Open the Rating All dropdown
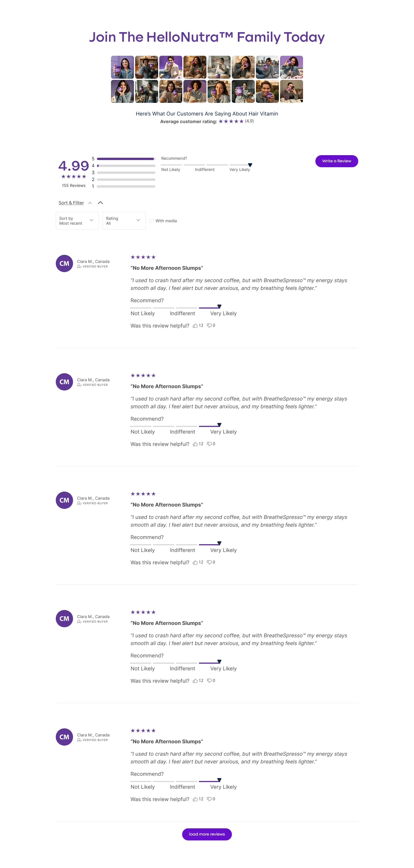 tap(124, 221)
